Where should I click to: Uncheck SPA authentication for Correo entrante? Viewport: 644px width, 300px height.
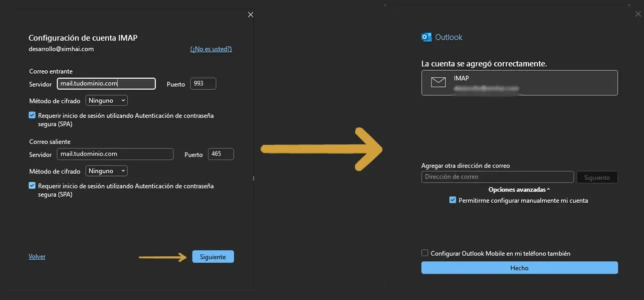coord(32,115)
